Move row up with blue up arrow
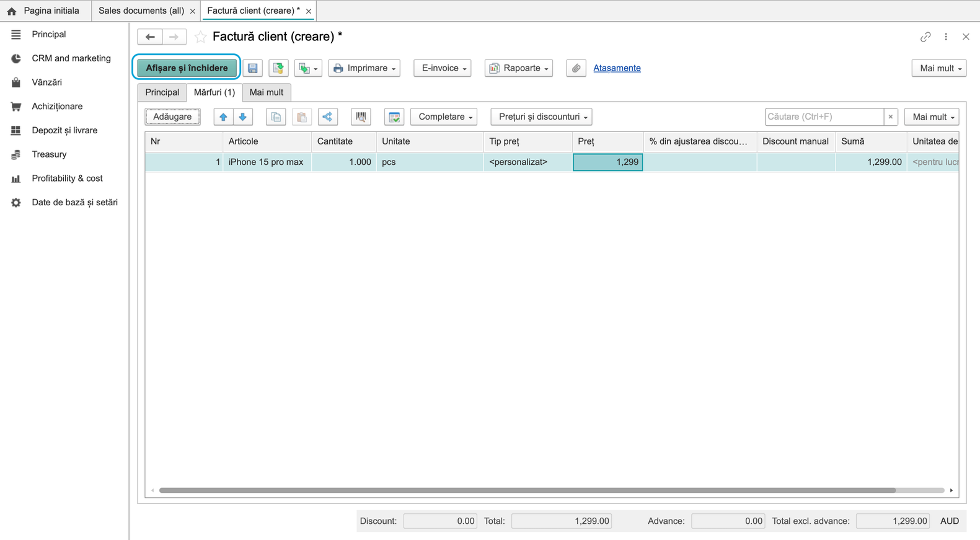The height and width of the screenshot is (540, 980). pyautogui.click(x=223, y=117)
